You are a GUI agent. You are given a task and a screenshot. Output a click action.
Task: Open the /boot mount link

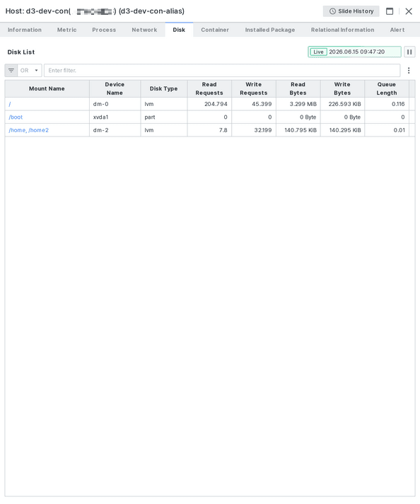(x=16, y=117)
